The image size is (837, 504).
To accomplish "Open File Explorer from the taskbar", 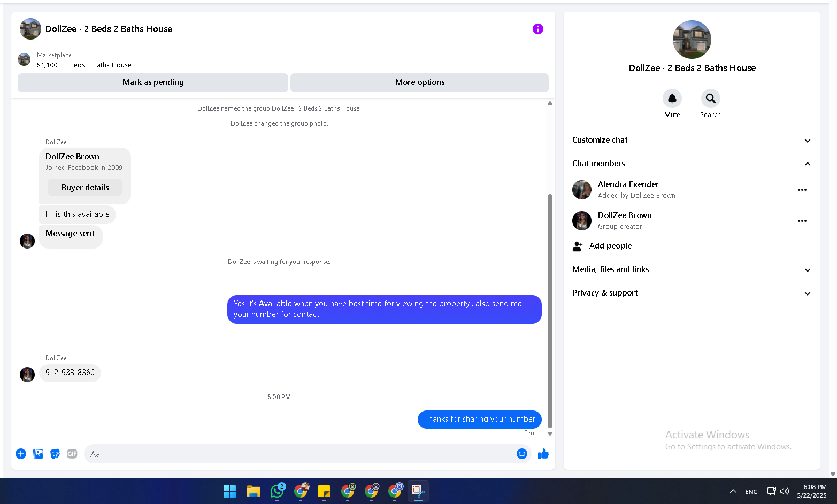I will 254,491.
